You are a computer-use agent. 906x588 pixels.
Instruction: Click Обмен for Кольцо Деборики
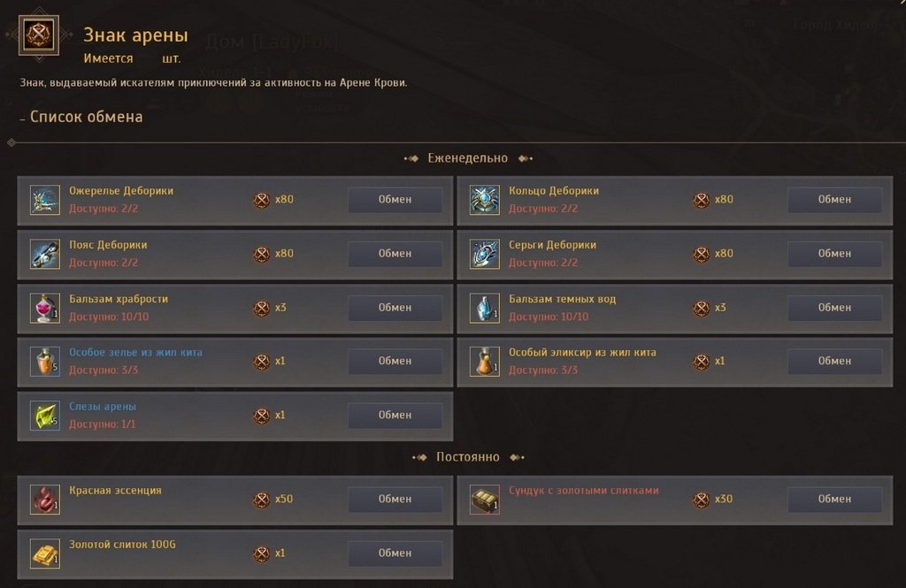coord(835,199)
